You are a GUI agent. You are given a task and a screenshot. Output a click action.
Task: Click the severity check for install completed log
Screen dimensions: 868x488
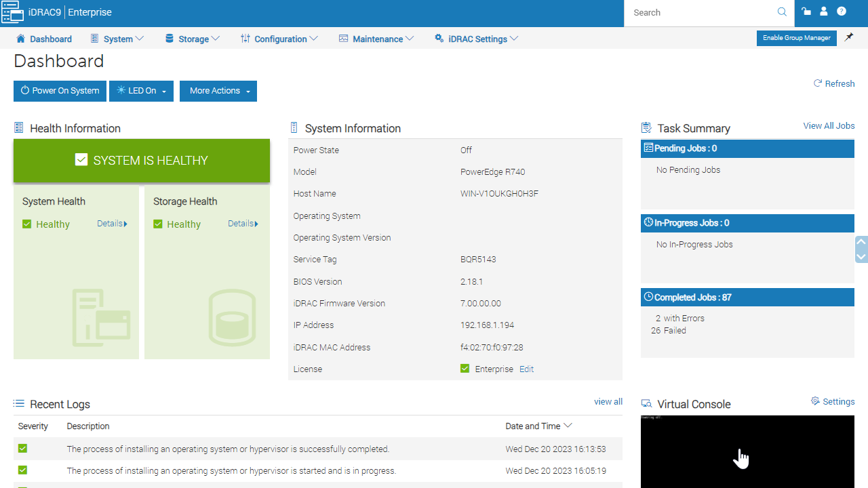pyautogui.click(x=22, y=449)
